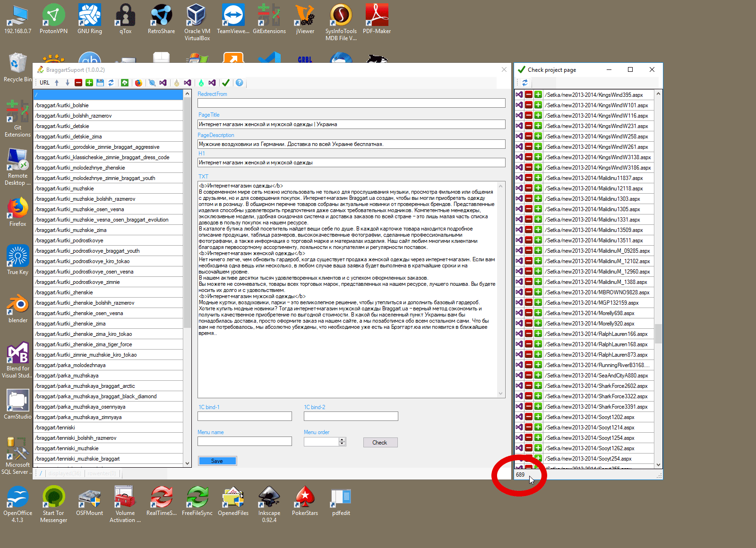The image size is (756, 548).
Task: Increase Menu order with the spinner up arrow
Action: coord(342,440)
